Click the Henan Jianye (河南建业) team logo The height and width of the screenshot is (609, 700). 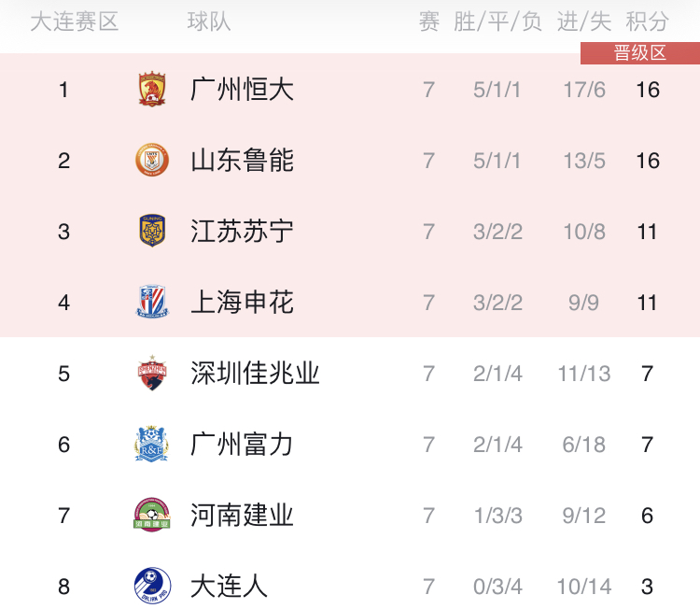pos(152,515)
